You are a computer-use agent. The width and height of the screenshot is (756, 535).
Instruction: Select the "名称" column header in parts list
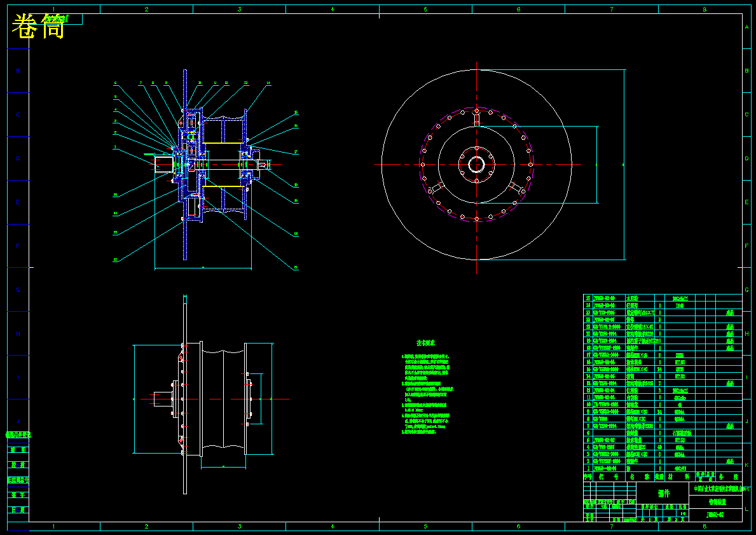coord(640,476)
